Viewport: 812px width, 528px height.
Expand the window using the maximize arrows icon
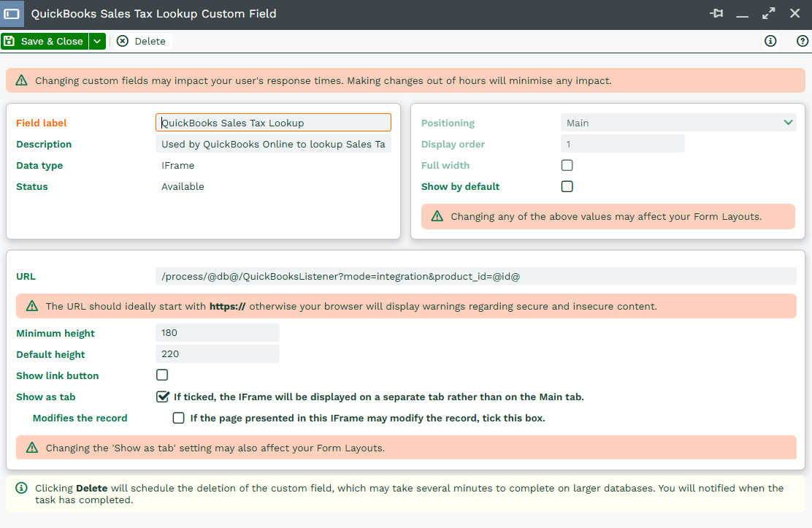(768, 14)
